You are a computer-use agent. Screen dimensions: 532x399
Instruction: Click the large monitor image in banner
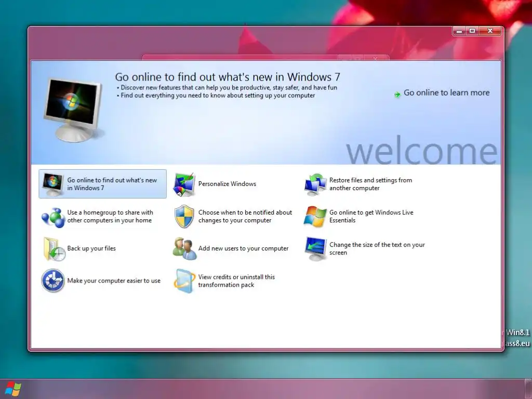click(x=73, y=110)
